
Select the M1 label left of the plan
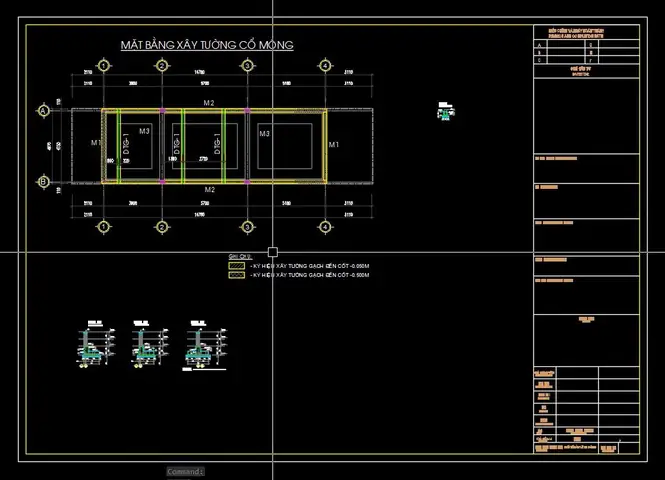pos(96,143)
